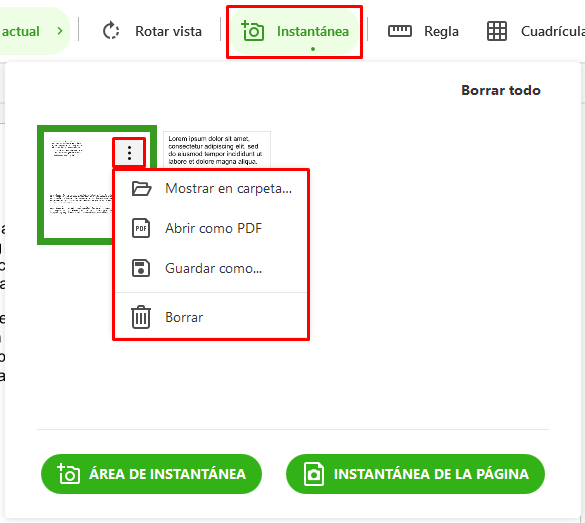Toggle the Cuadrícula grid icon
Viewport: 585px width, 523px height.
point(497,31)
